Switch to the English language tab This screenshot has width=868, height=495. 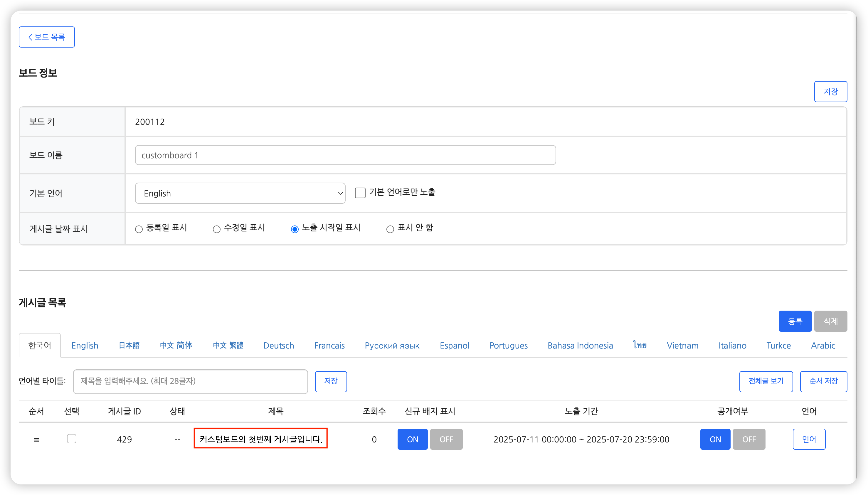click(85, 345)
